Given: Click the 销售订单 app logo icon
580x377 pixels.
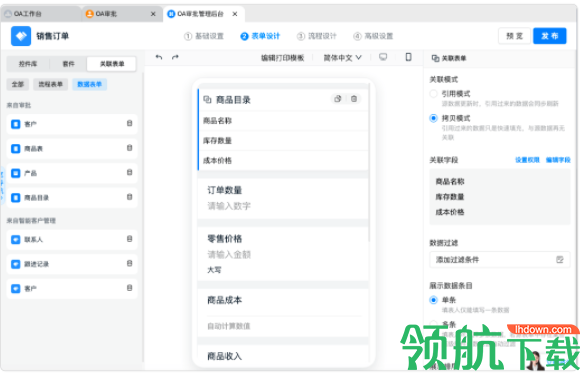Looking at the screenshot, I should (x=21, y=36).
